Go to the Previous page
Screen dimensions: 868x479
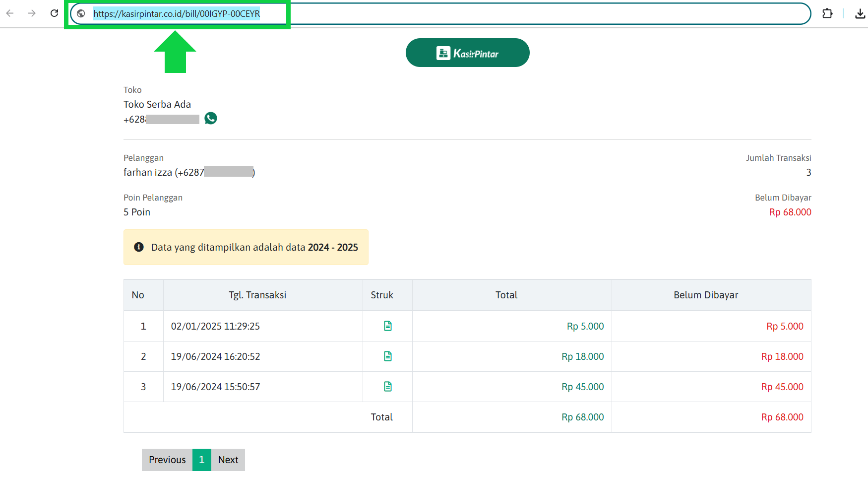pyautogui.click(x=167, y=460)
